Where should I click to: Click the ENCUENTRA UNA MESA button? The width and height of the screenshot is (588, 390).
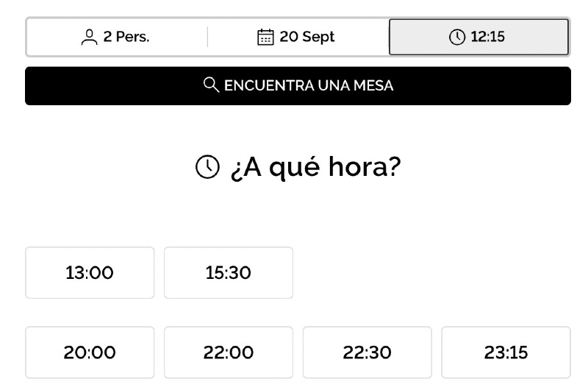298,85
